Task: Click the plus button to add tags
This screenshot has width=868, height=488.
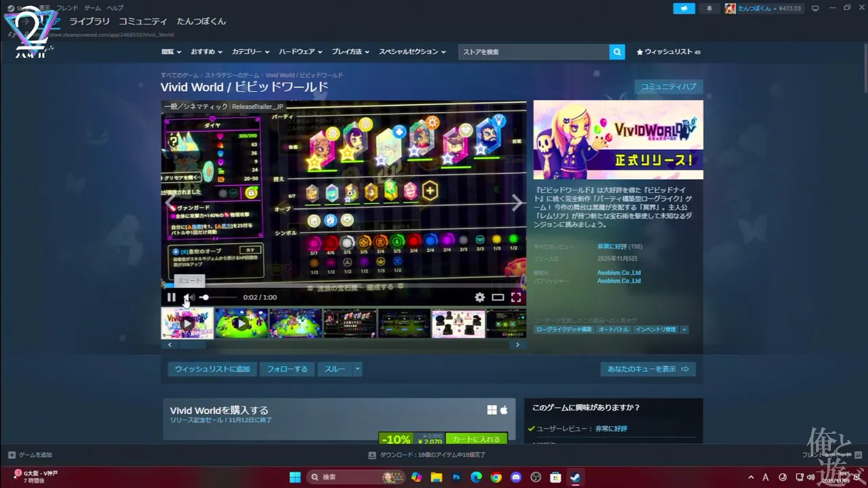Action: coord(684,329)
